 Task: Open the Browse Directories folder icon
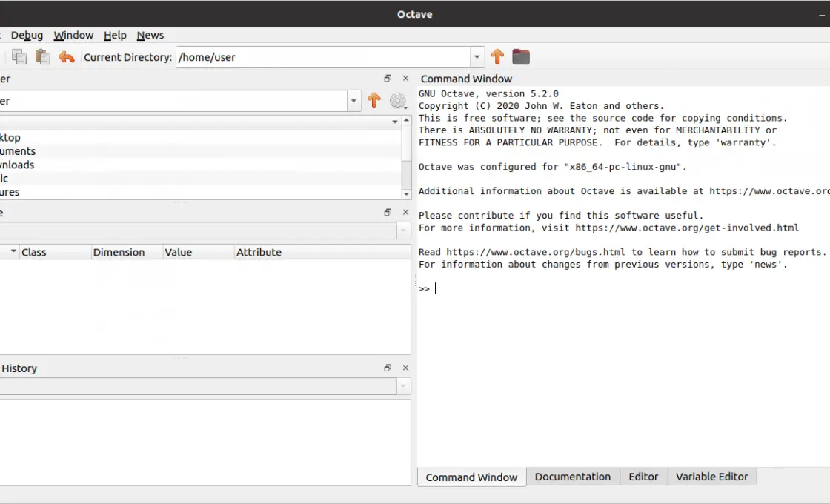(521, 56)
